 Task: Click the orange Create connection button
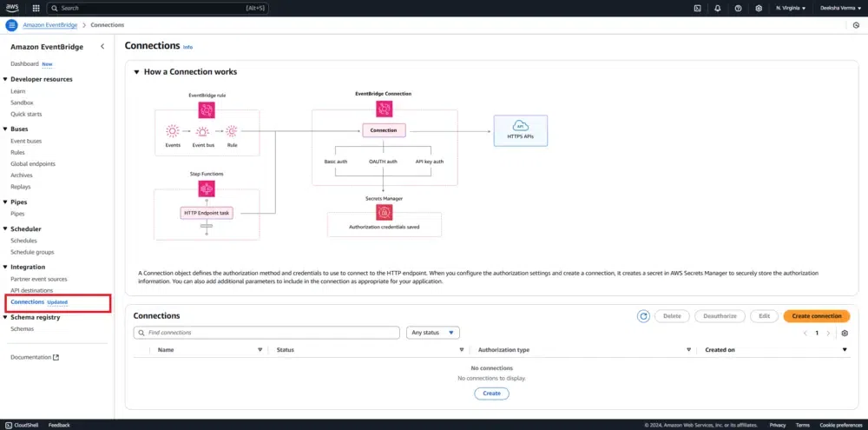pos(817,316)
